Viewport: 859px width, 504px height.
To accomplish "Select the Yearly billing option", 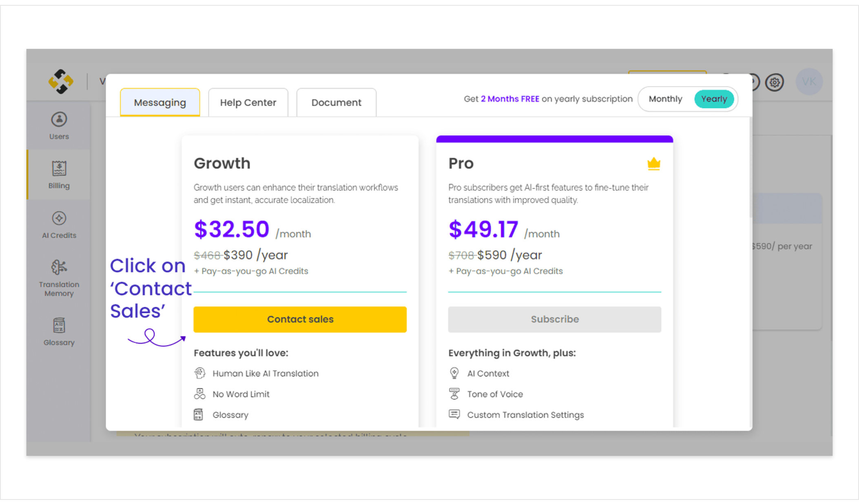I will click(714, 99).
